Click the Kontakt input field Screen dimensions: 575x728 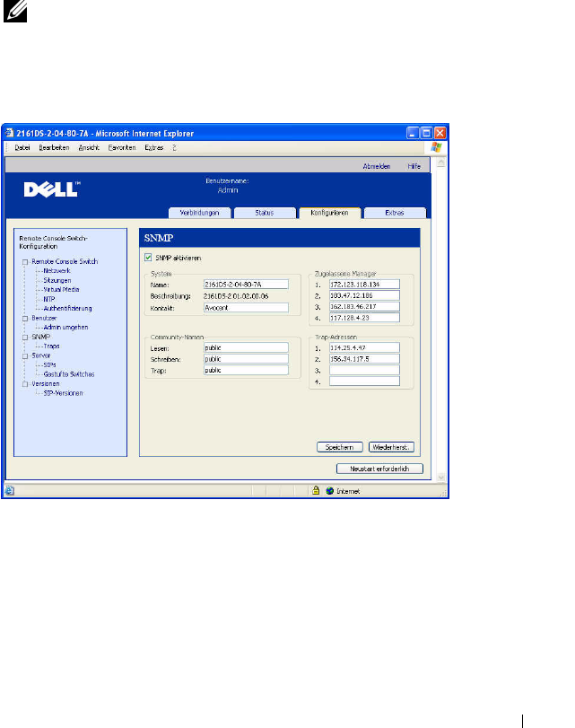245,306
